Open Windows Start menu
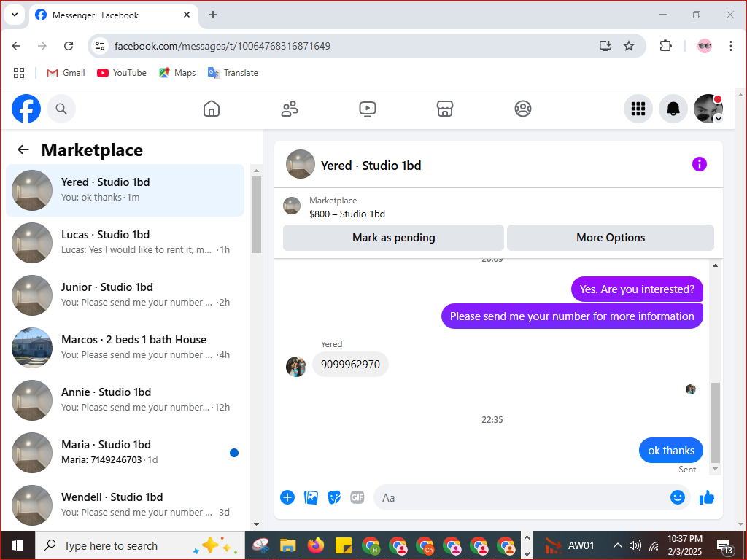Screen dimensions: 747x560 pyautogui.click(x=18, y=545)
